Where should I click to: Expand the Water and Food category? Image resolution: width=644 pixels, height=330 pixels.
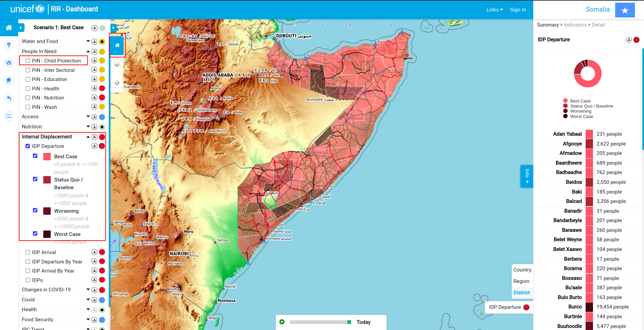[x=88, y=41]
